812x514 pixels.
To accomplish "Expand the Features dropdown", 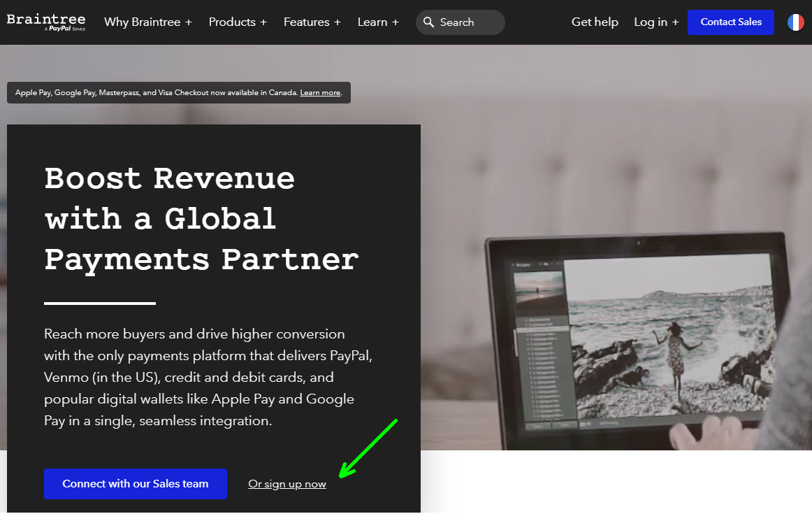I will tap(312, 22).
